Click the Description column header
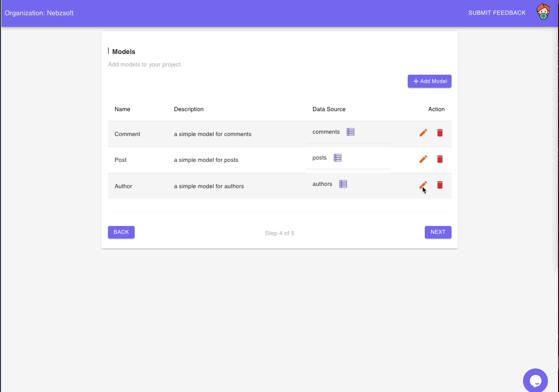559x392 pixels. [189, 109]
